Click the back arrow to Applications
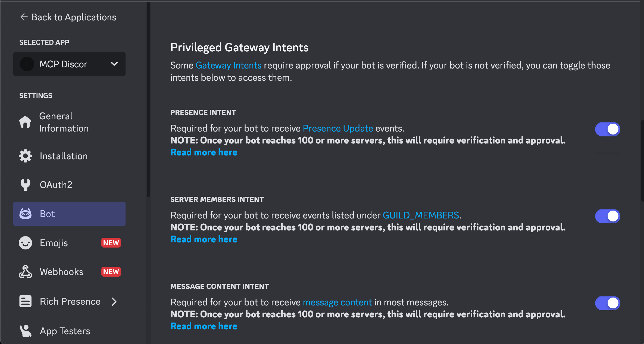 tap(24, 17)
